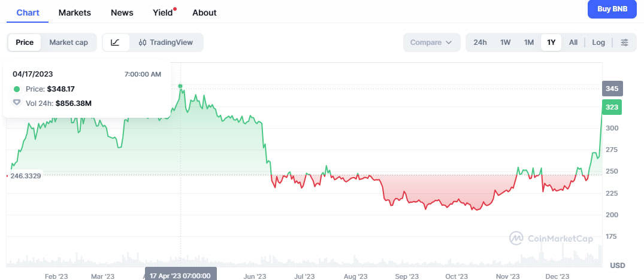Click the CoinMarketCap watermark logo

(551, 238)
